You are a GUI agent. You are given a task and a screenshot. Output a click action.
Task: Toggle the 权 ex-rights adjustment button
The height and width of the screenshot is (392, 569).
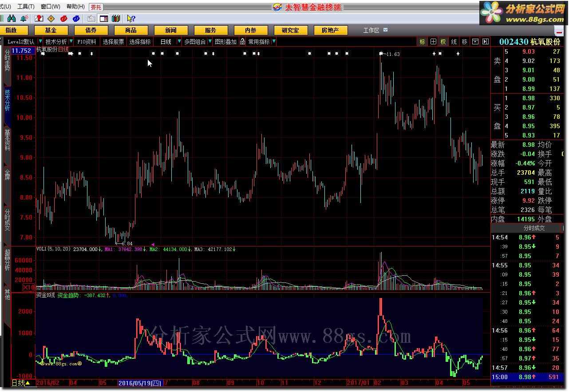(443, 42)
